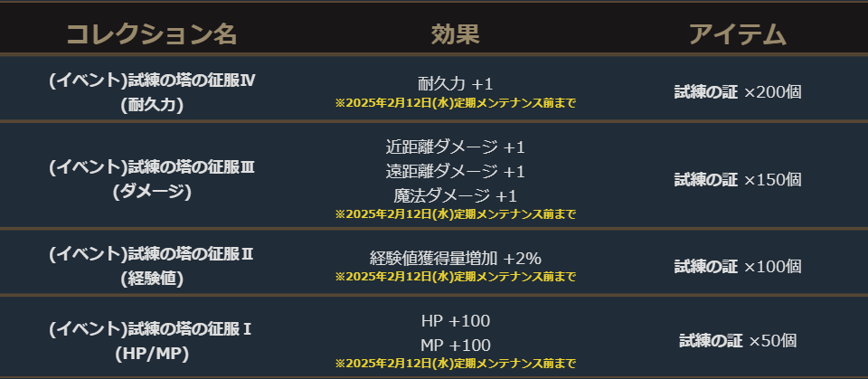868x379 pixels.
Task: Click the 効果 column header
Action: coord(455,34)
